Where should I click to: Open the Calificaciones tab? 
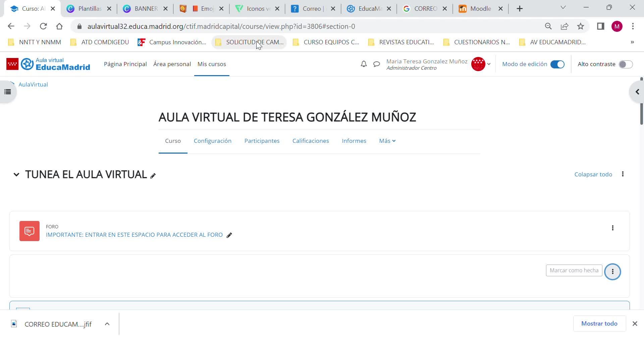click(x=311, y=141)
